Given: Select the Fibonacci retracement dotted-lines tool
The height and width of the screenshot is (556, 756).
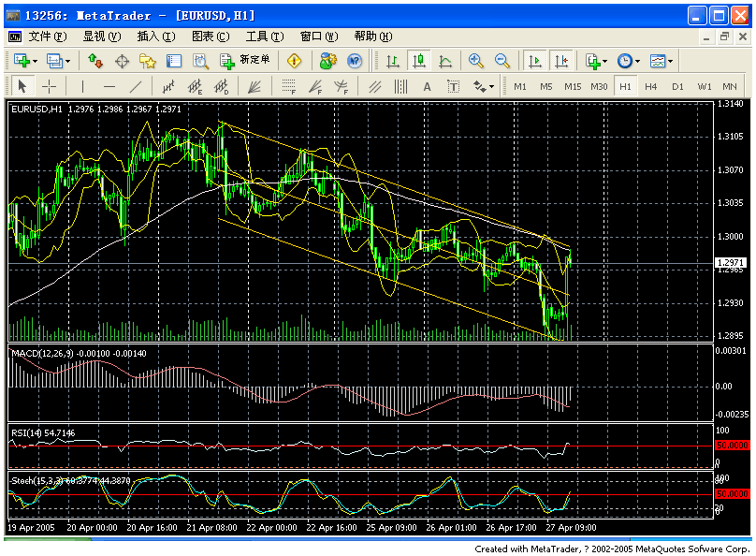Looking at the screenshot, I should pyautogui.click(x=288, y=87).
